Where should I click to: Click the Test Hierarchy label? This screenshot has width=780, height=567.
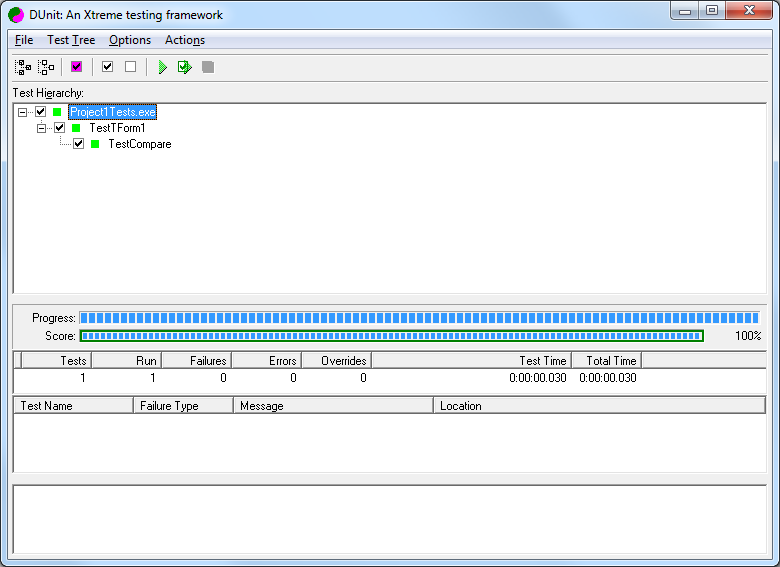coord(48,93)
